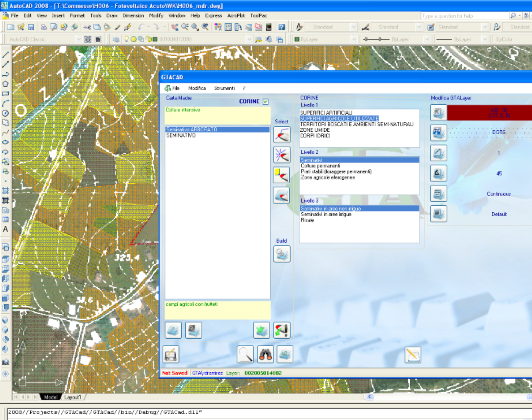Screen dimensions: 532x420
Task: Click the green star button under Carta Madre
Action: pos(261,330)
